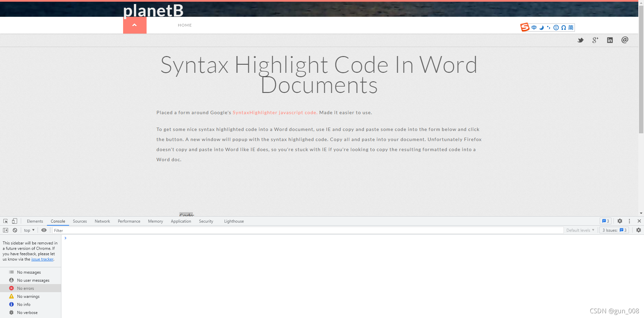Toggle full-width mode via the moon icon
Viewport: 644px width, 318px height.
[x=541, y=28]
